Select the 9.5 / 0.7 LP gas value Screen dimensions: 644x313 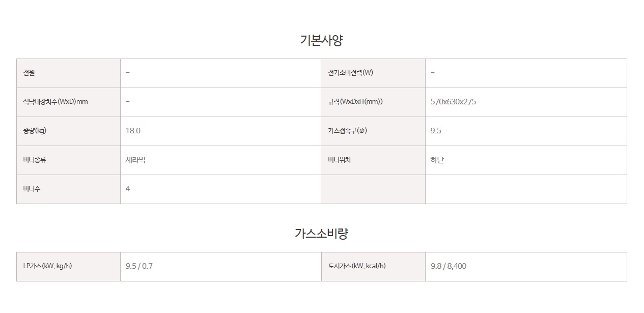pyautogui.click(x=139, y=266)
